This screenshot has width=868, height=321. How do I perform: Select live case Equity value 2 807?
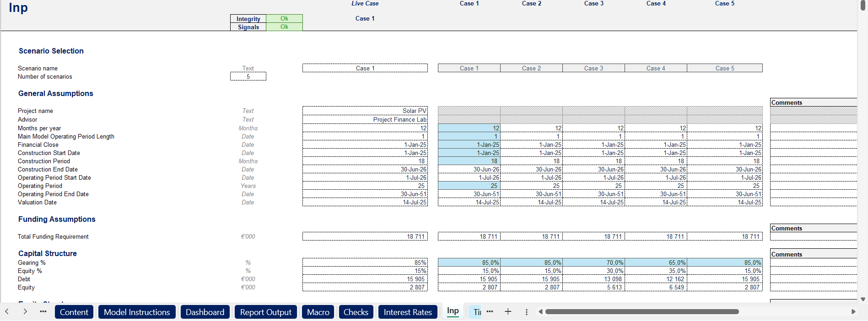coord(365,287)
